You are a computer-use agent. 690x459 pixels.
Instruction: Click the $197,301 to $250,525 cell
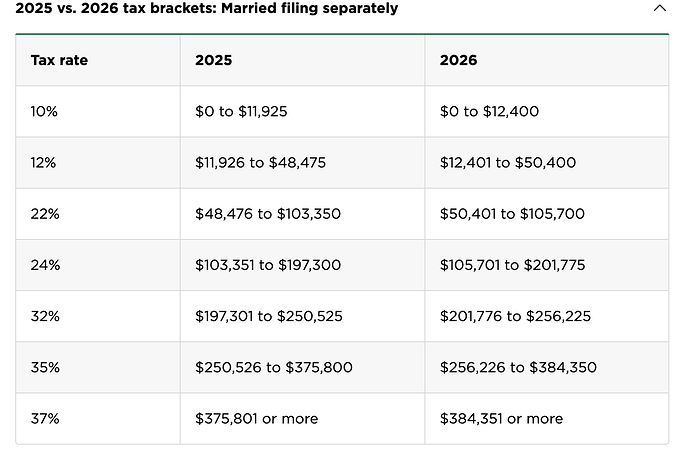269,316
